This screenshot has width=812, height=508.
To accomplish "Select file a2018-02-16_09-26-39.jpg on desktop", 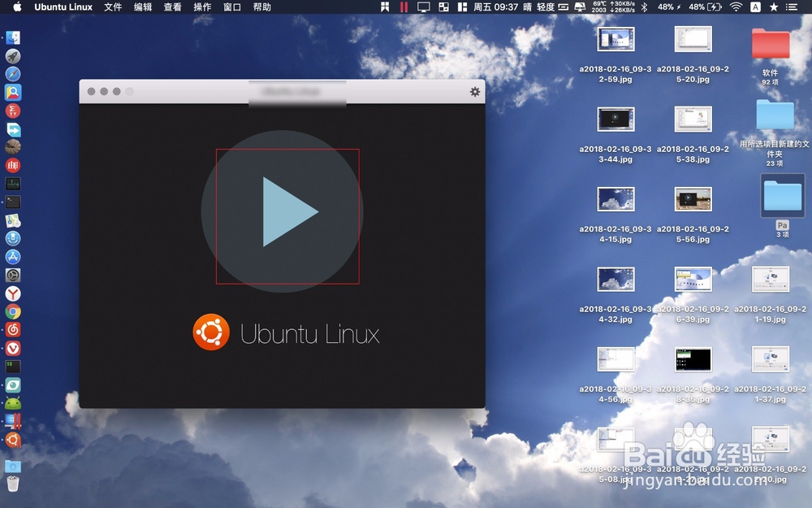I will (x=693, y=279).
